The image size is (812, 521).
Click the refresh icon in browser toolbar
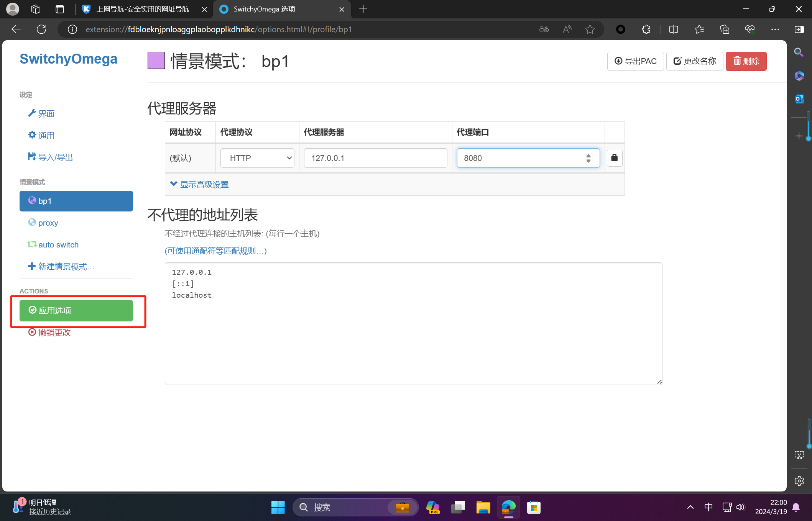tap(41, 29)
